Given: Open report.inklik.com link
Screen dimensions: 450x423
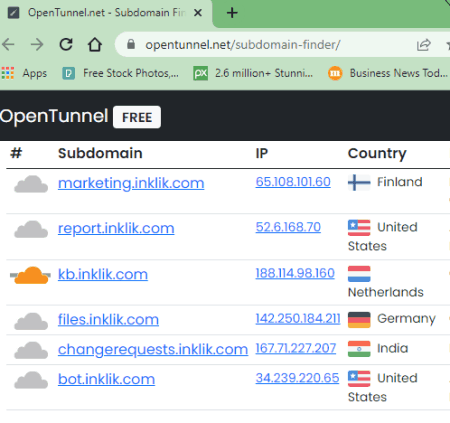Looking at the screenshot, I should pos(116,228).
